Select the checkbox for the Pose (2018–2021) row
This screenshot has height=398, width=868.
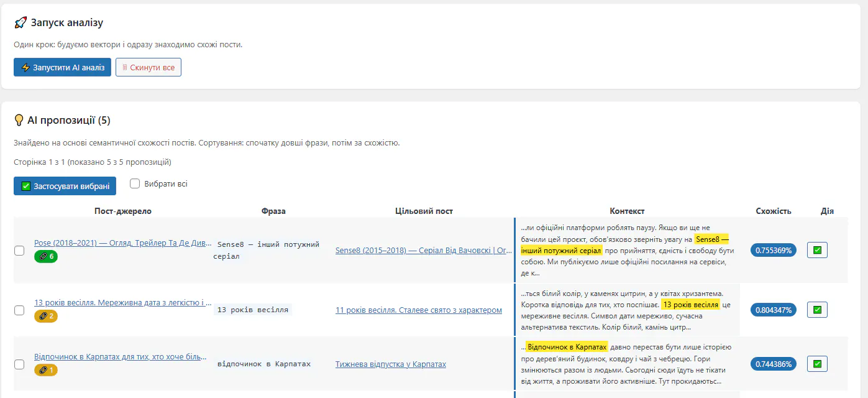(19, 251)
